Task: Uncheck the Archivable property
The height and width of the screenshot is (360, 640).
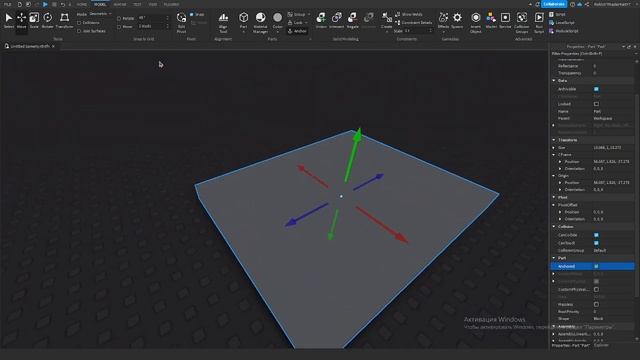Action: click(596, 89)
